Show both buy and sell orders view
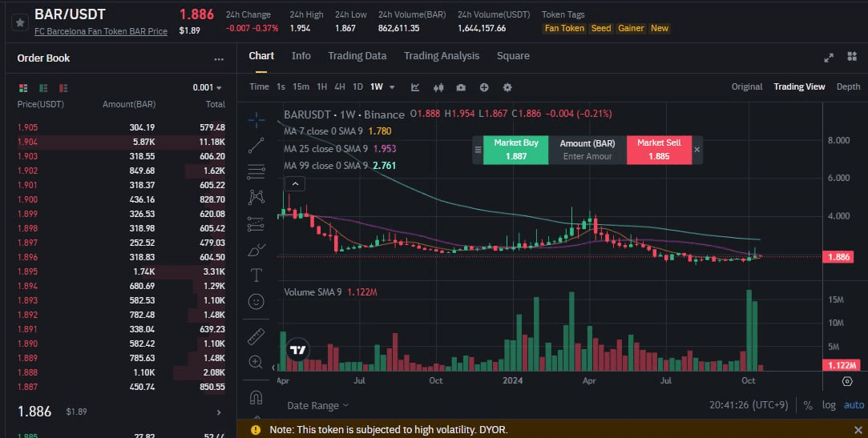Image resolution: width=868 pixels, height=438 pixels. pyautogui.click(x=23, y=88)
